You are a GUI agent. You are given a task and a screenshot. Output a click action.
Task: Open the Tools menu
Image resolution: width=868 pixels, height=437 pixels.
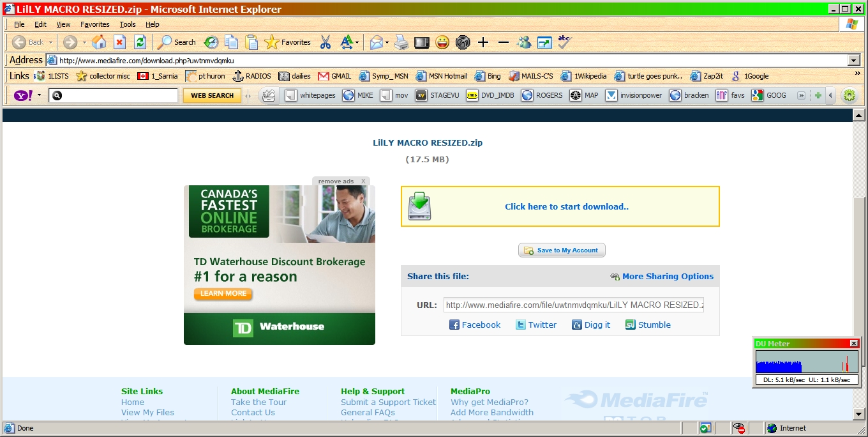128,24
